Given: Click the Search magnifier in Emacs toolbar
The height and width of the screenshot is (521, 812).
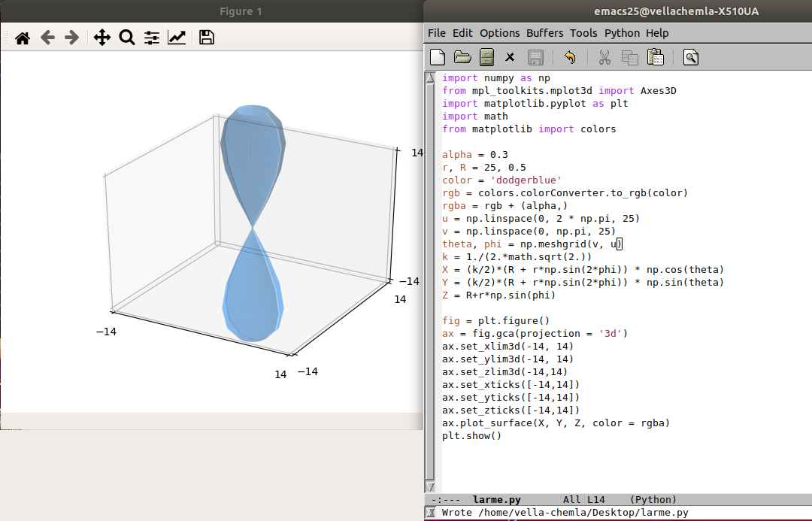Looking at the screenshot, I should (691, 57).
